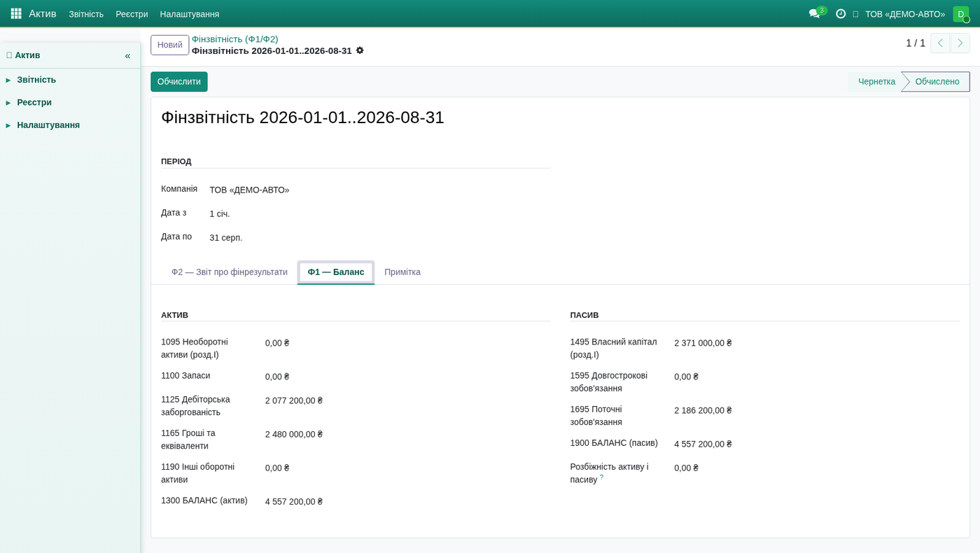Click the 1695 Поточні зобов'язання value

(x=703, y=410)
